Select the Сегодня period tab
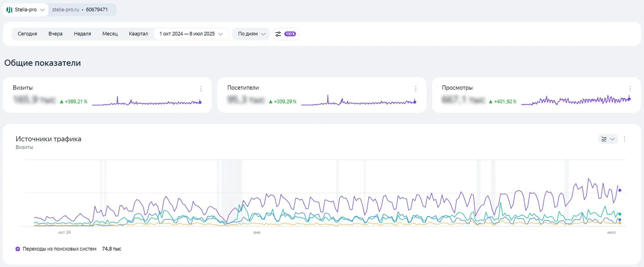The width and height of the screenshot is (644, 267). pos(27,34)
